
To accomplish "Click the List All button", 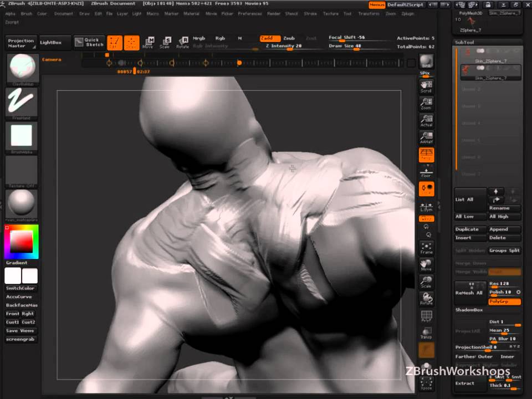I will tap(470, 199).
